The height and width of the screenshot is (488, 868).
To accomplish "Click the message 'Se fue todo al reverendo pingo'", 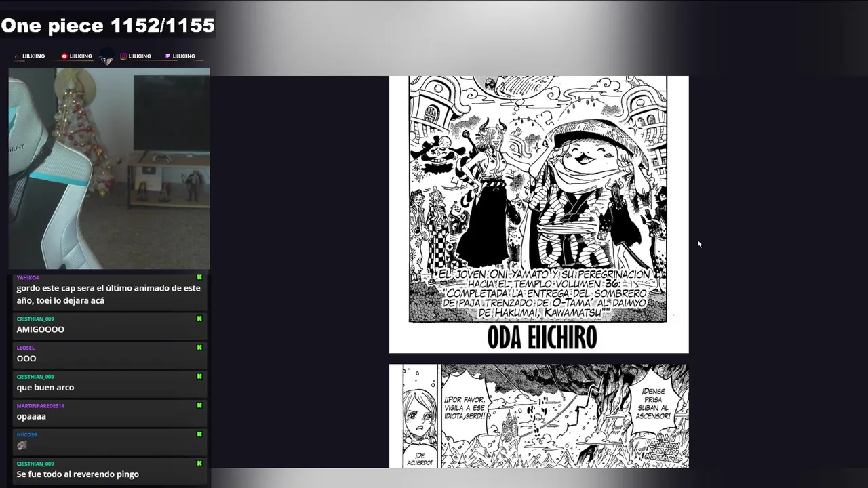I will pyautogui.click(x=78, y=474).
